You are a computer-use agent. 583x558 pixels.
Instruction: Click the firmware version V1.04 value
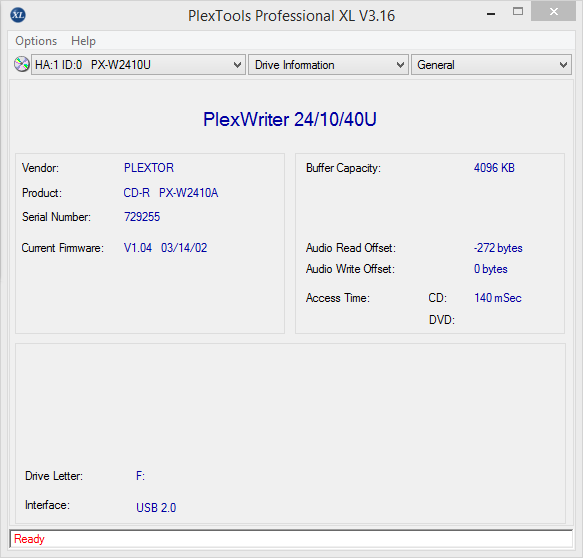pyautogui.click(x=138, y=248)
